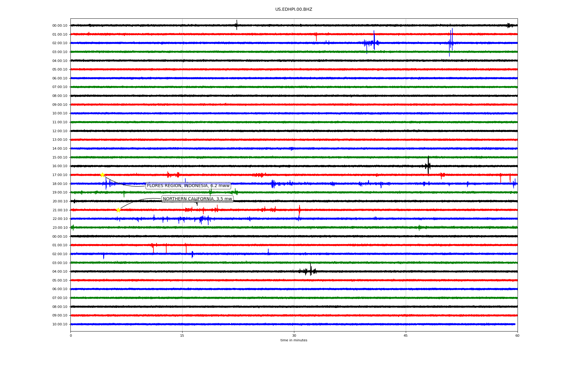Click the 16:00:10 time label

[60, 166]
